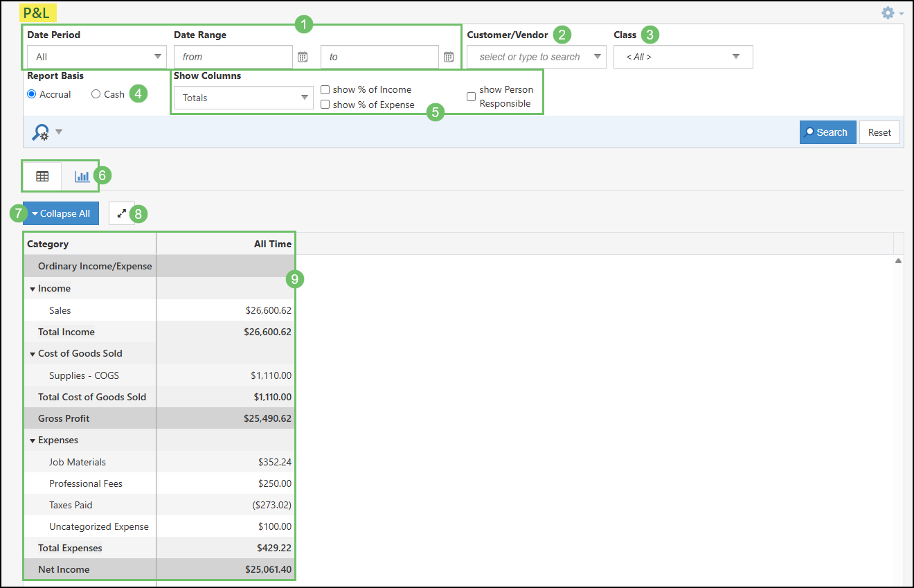Run the Search button
This screenshot has width=914, height=588.
pyautogui.click(x=827, y=132)
